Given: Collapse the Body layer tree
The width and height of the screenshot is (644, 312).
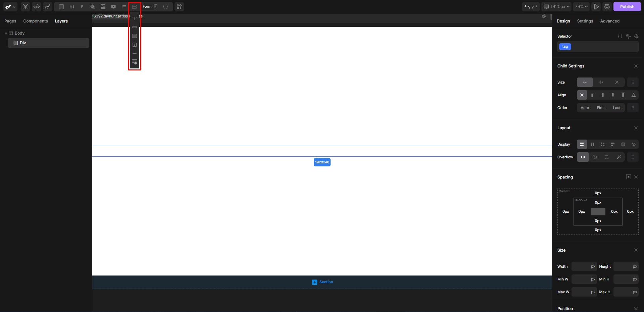Looking at the screenshot, I should 6,33.
